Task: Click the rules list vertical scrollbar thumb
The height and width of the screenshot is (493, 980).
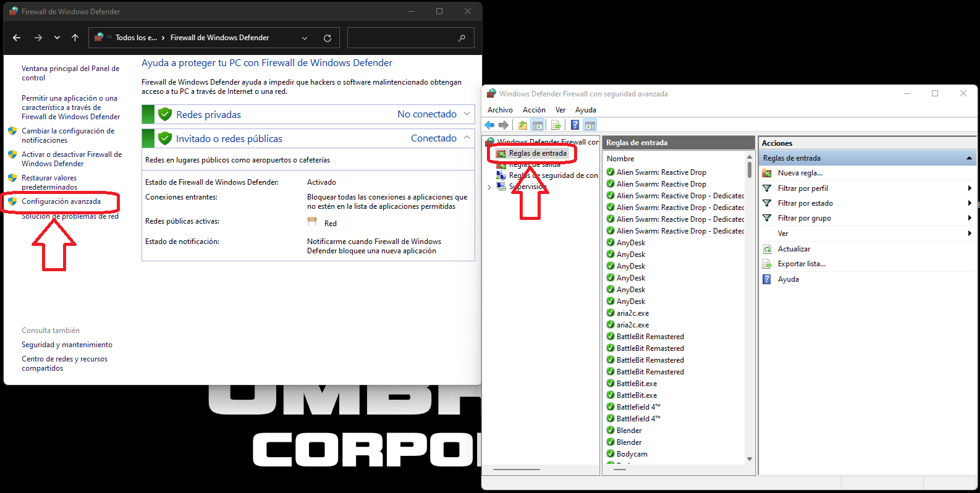Action: (x=750, y=170)
